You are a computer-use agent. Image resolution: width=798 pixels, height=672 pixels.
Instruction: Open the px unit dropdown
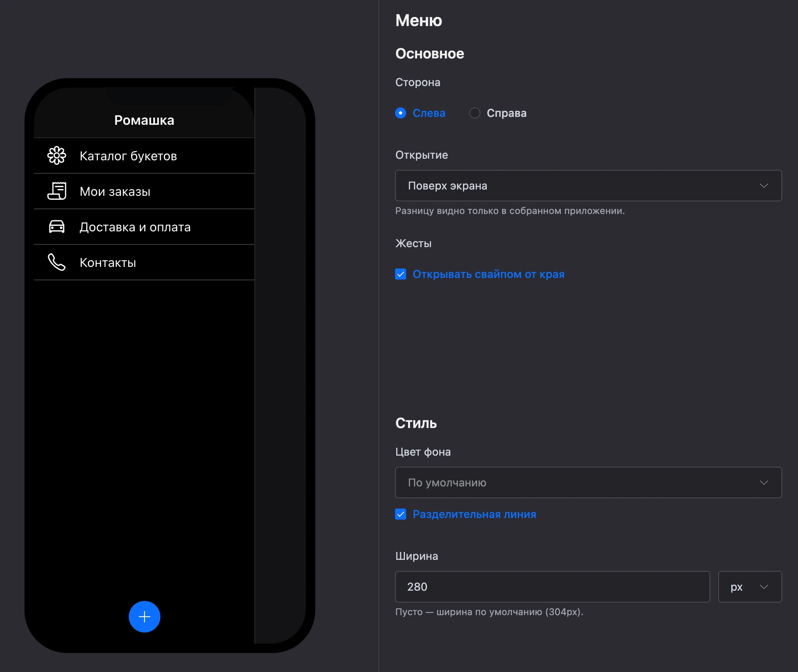750,587
